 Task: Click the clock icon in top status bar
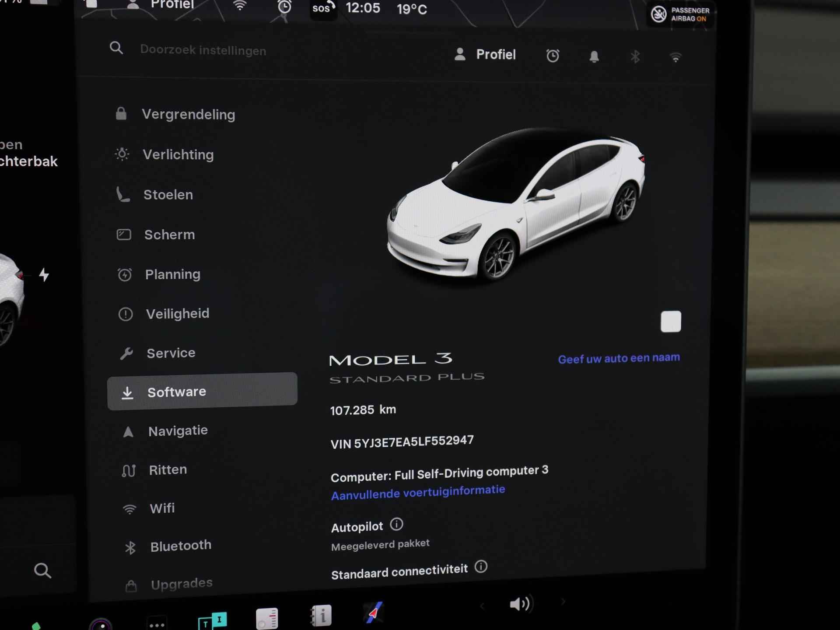[x=284, y=6]
